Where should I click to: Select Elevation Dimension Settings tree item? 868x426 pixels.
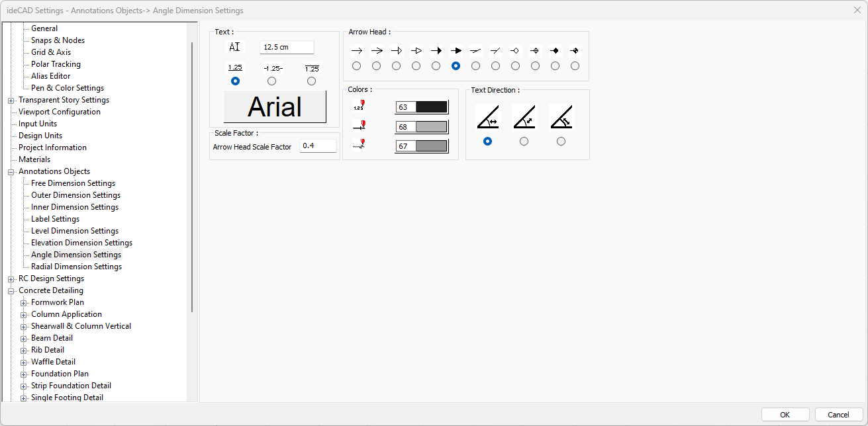coord(81,243)
